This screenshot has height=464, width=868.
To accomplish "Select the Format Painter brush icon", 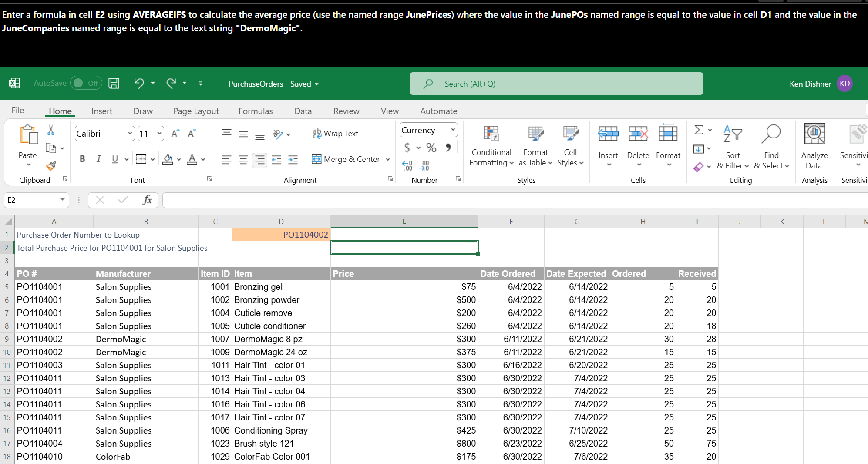I will pyautogui.click(x=51, y=166).
